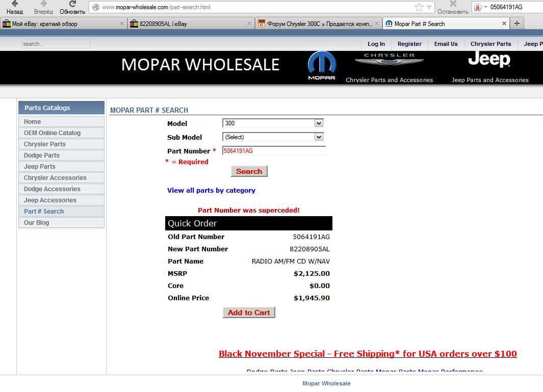
Task: Switch to the Chrysler 300C forum tab
Action: pos(318,23)
